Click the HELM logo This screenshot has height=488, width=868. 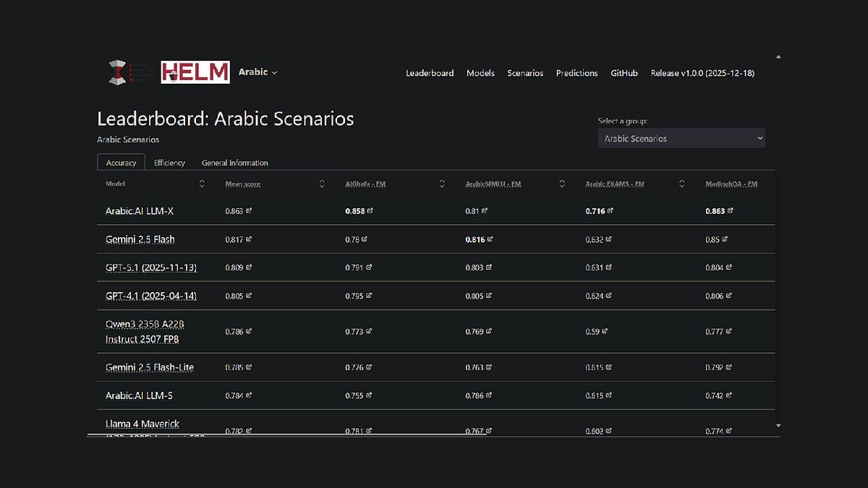point(195,72)
